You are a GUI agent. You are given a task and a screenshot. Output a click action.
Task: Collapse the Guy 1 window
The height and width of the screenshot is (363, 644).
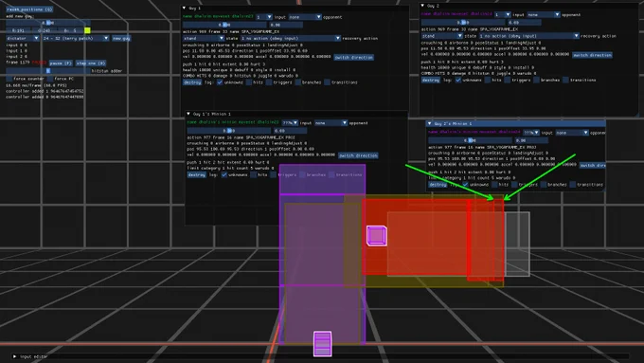[184, 8]
